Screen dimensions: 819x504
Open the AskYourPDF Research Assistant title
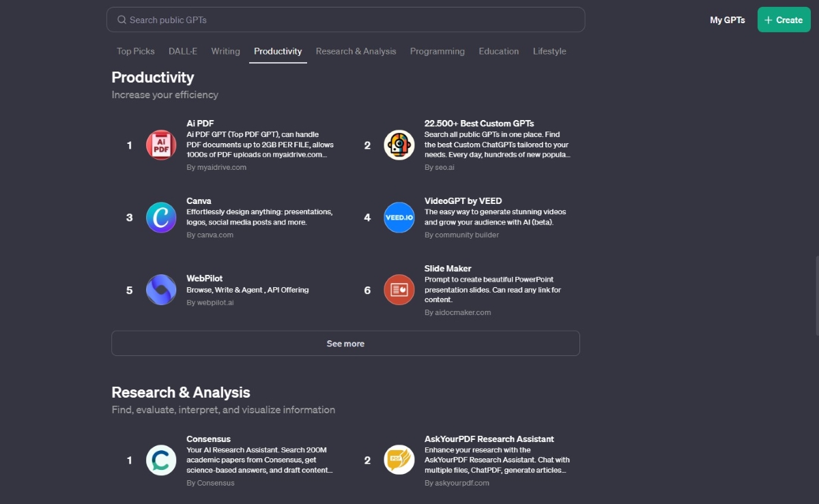pyautogui.click(x=489, y=439)
